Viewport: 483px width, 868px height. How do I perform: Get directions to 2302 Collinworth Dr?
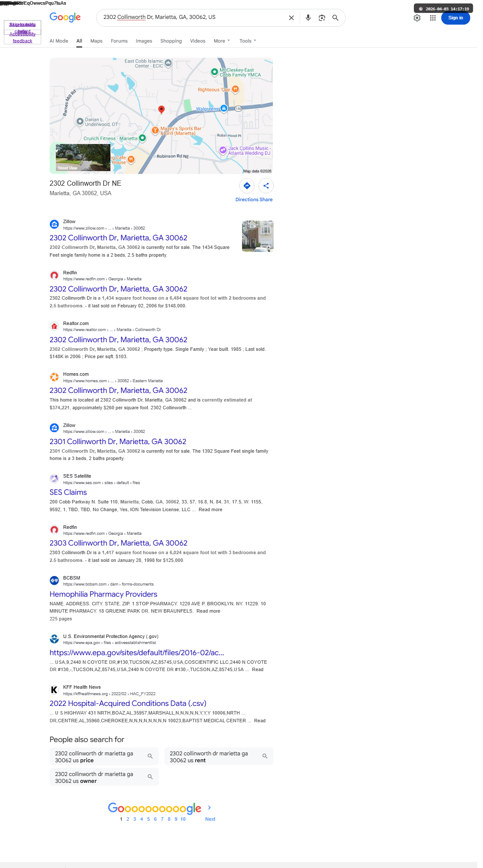[x=247, y=186]
